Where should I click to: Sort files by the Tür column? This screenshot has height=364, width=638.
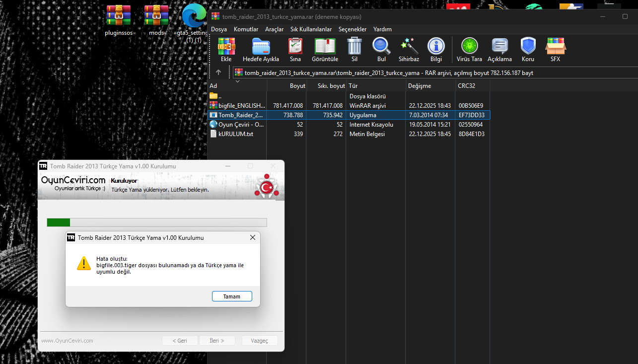376,86
